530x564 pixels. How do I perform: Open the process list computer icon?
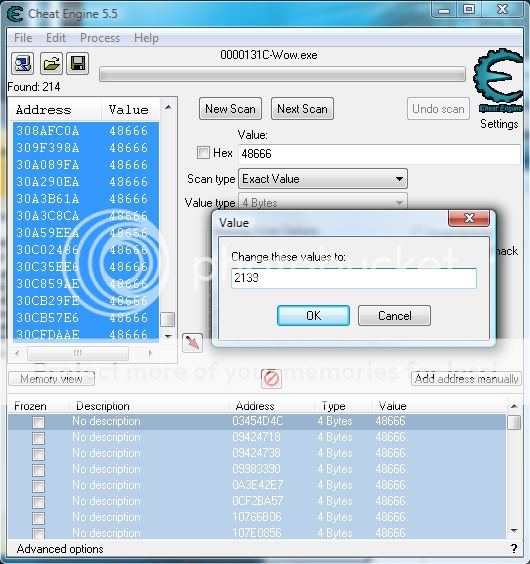pyautogui.click(x=22, y=64)
